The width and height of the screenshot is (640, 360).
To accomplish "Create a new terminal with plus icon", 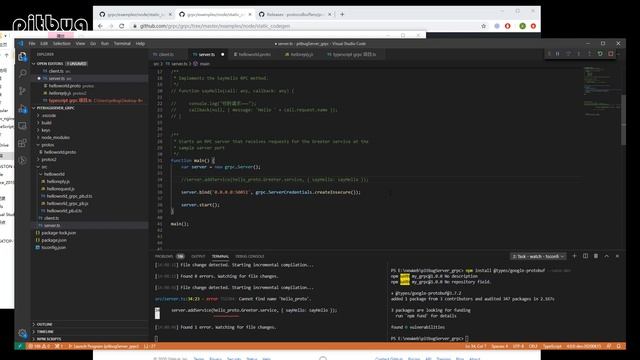I will [575, 256].
